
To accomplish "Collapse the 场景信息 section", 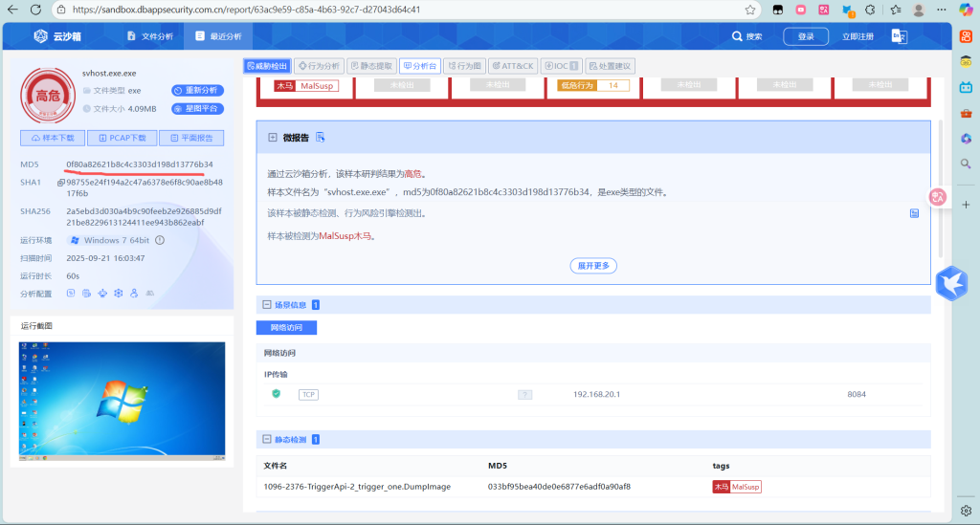I will point(266,305).
